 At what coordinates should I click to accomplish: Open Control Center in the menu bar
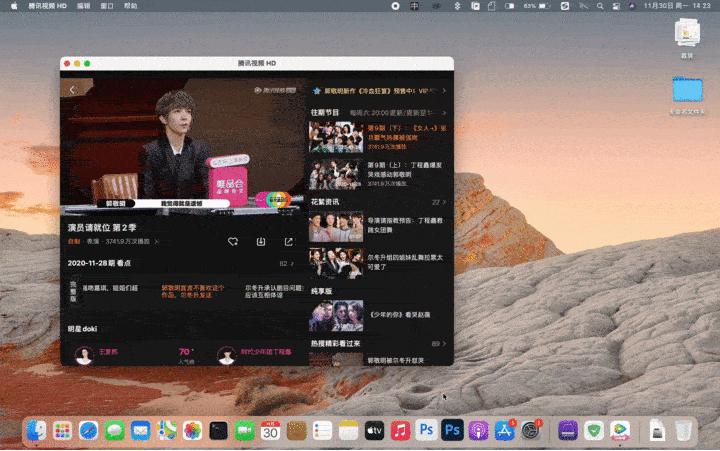pos(616,6)
